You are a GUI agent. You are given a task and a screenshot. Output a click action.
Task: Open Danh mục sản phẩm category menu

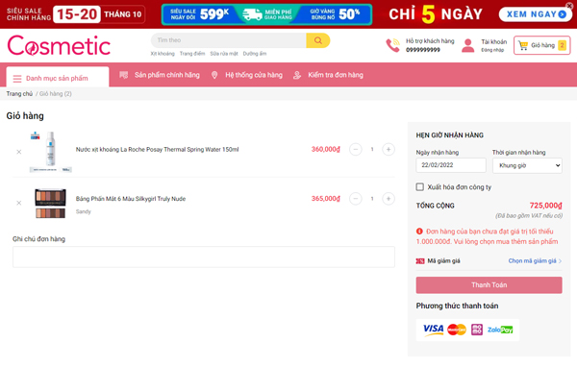[x=58, y=77]
